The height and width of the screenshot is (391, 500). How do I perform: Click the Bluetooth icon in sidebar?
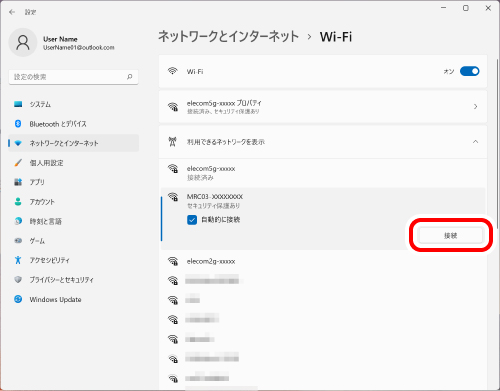tap(18, 124)
